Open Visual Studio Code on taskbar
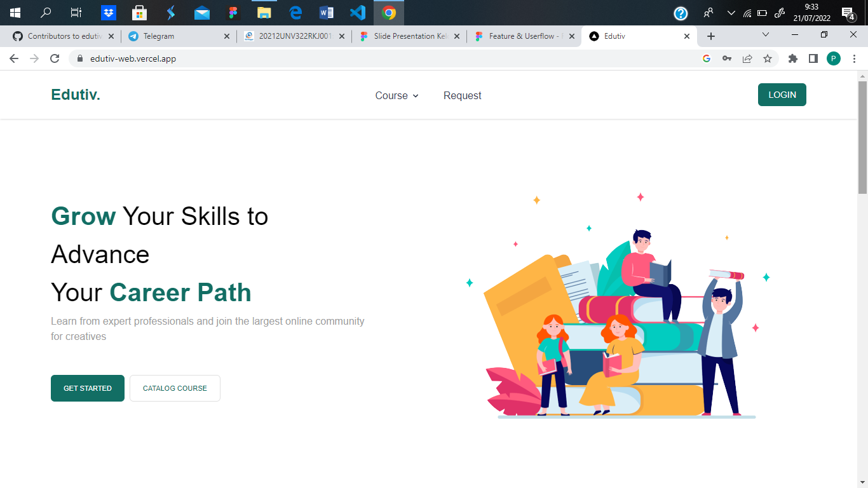The image size is (868, 488). (x=358, y=13)
